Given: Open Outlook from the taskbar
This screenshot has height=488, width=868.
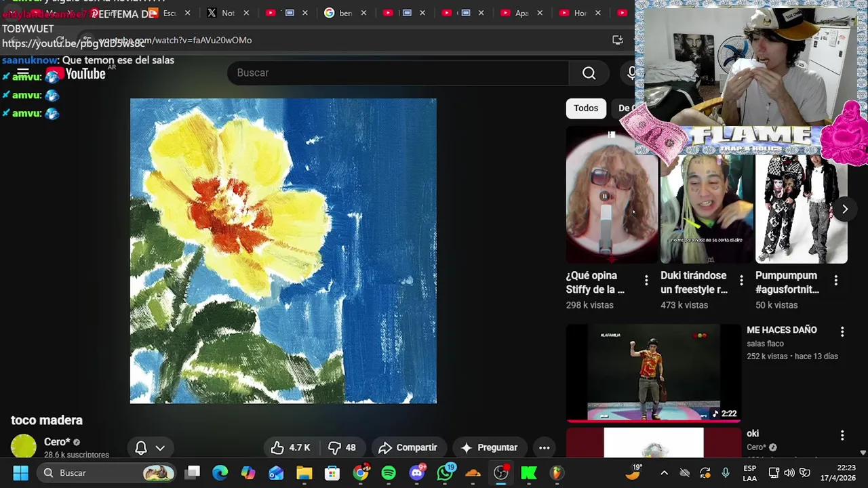Looking at the screenshot, I should pos(276,472).
